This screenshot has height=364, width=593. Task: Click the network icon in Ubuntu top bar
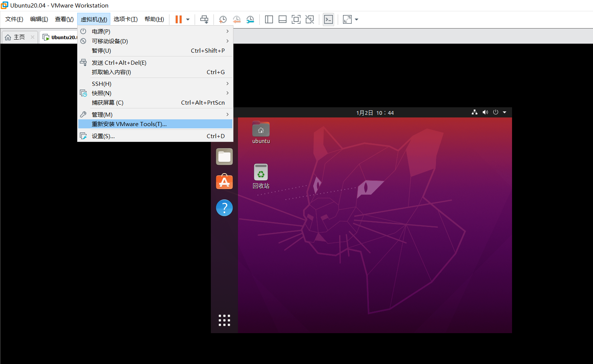pyautogui.click(x=475, y=112)
